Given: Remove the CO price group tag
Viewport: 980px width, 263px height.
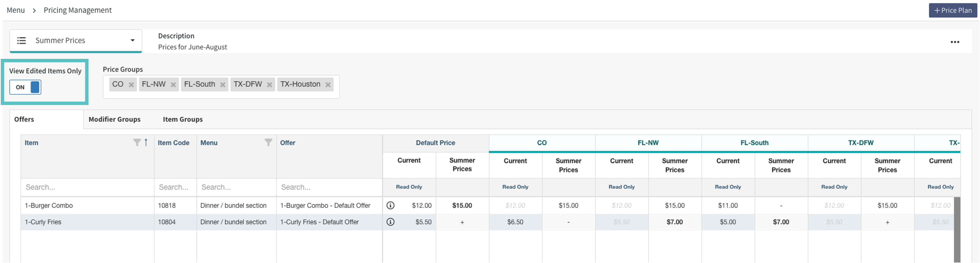Looking at the screenshot, I should pyautogui.click(x=131, y=85).
